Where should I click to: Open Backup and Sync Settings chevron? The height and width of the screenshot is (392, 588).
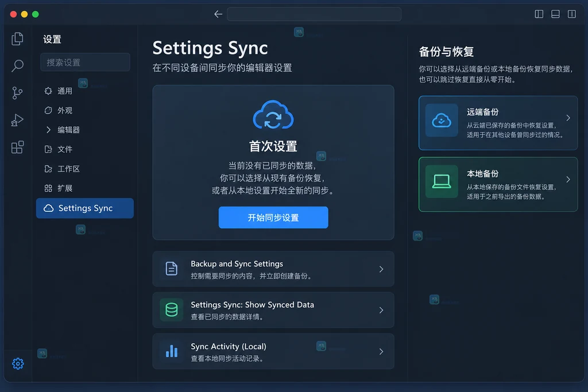click(x=381, y=269)
